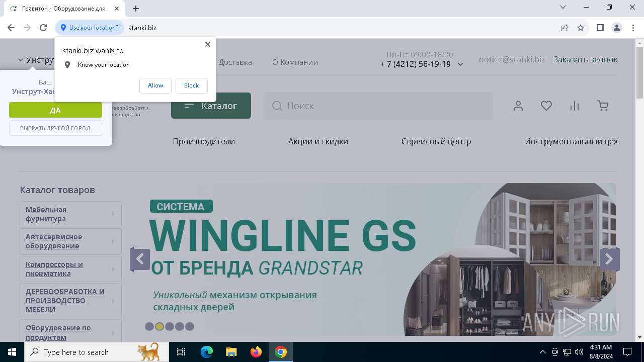Open Мебельная фурнитура category
This screenshot has width=644, height=362.
pyautogui.click(x=46, y=214)
